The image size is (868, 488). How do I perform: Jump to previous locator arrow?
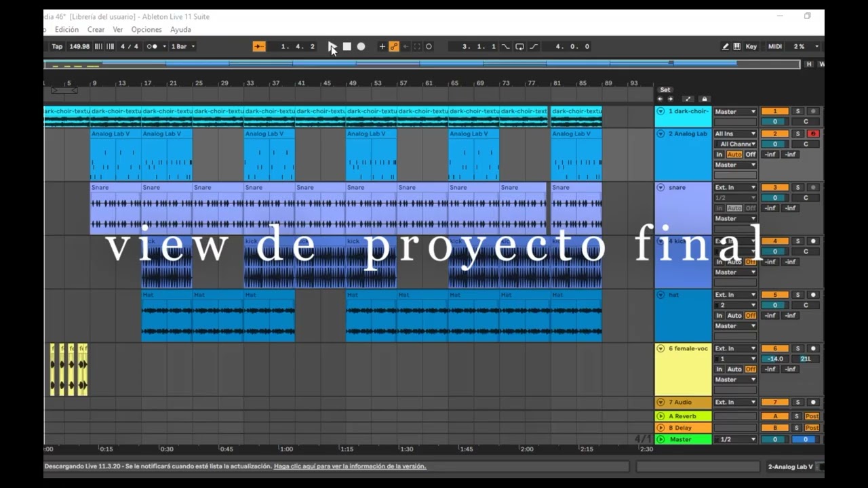660,99
